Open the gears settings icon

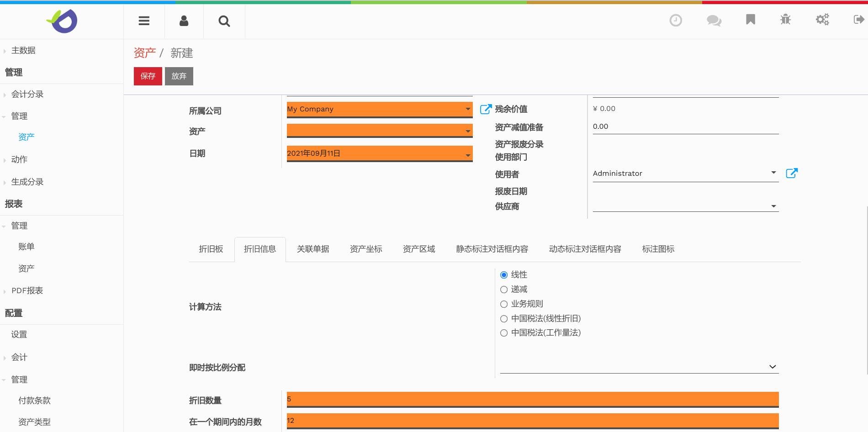click(x=822, y=19)
